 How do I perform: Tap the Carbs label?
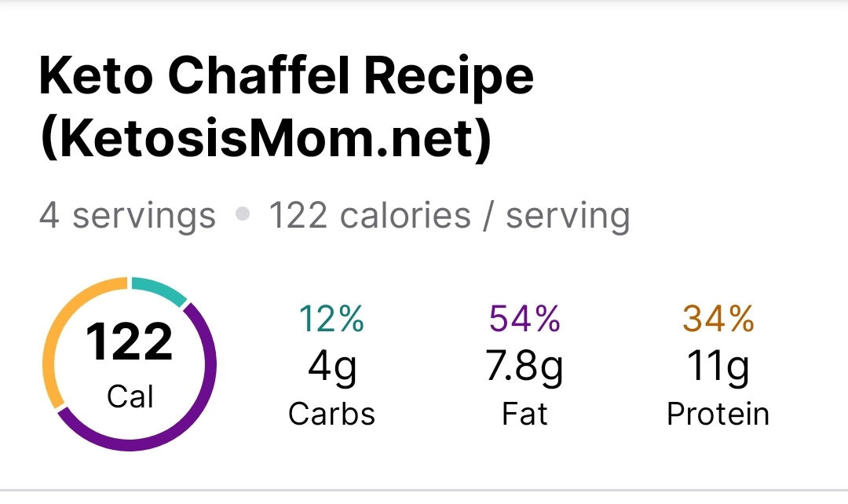331,415
